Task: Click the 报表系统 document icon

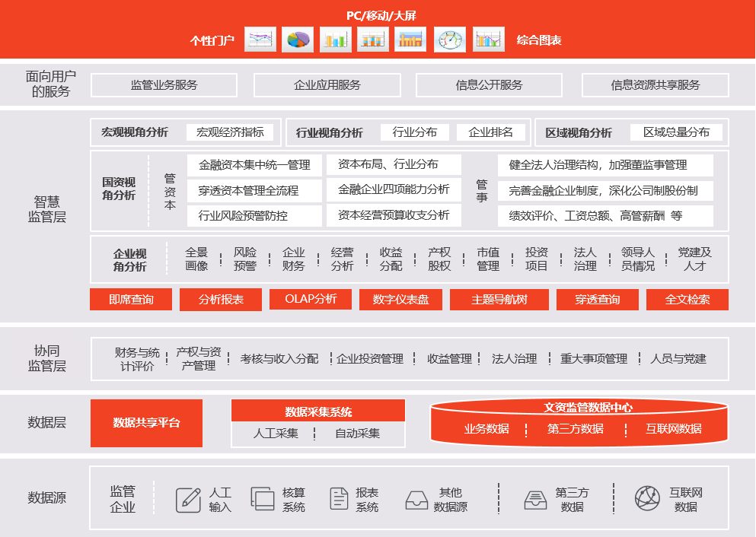Action: (339, 500)
